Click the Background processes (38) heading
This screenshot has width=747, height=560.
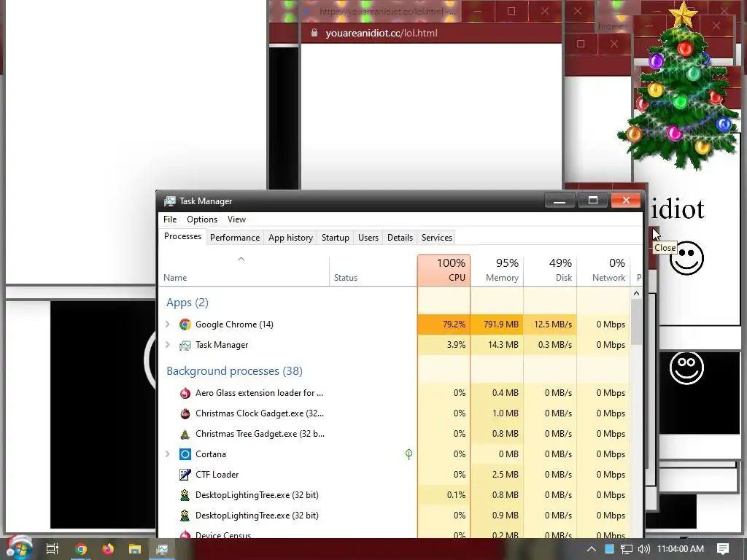coord(234,371)
